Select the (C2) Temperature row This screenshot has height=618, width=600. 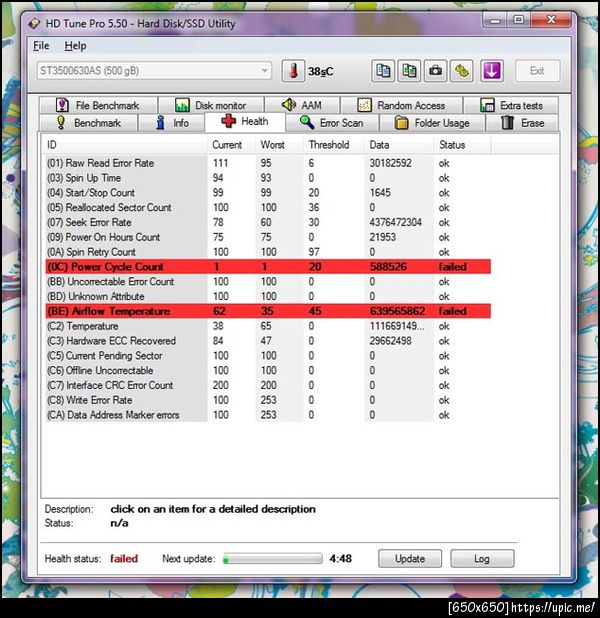coord(268,326)
